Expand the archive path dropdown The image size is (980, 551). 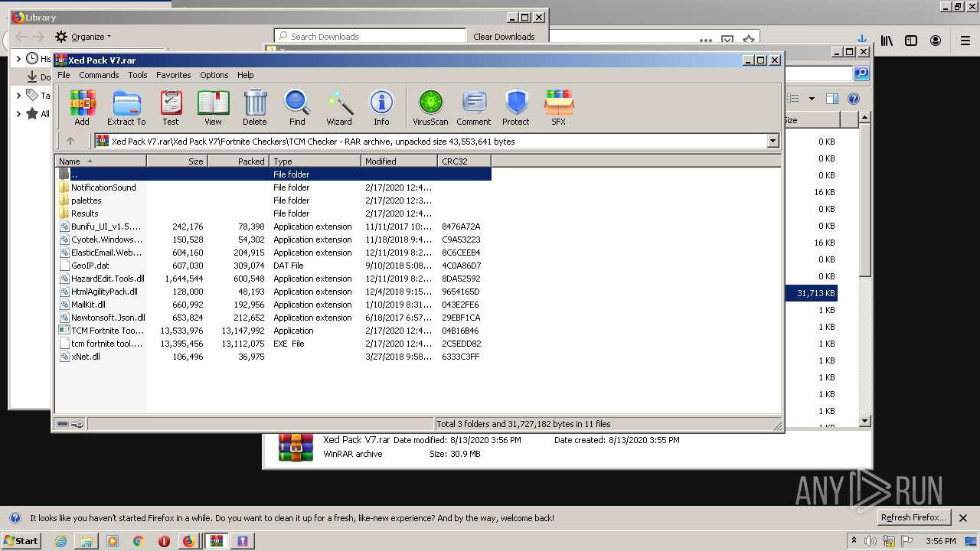(773, 141)
